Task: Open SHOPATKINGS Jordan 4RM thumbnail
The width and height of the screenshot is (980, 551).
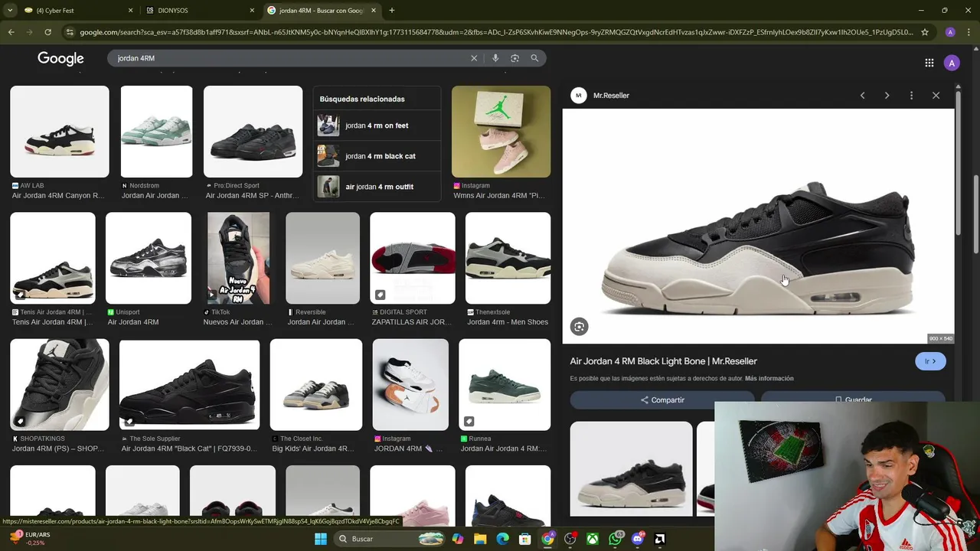Action: 60,384
